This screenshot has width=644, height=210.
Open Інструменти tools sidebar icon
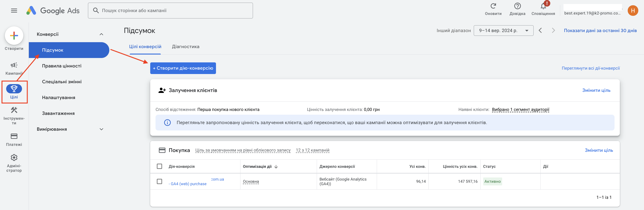(14, 110)
